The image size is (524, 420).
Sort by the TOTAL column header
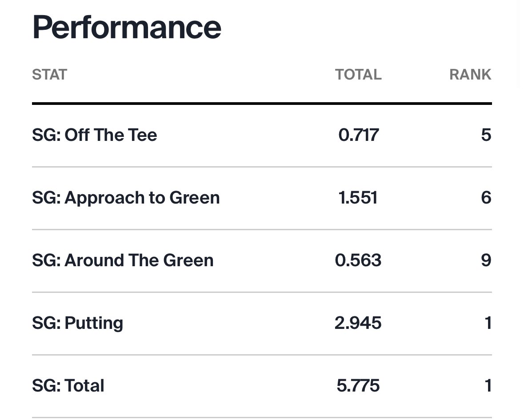(x=358, y=74)
